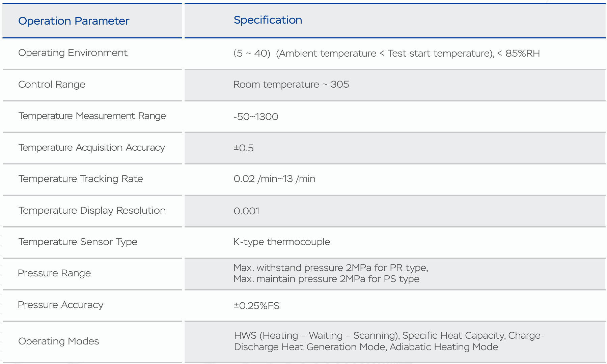Click the 0.001 resolution value
Viewport: 607px width, 364px height.
[x=246, y=211]
